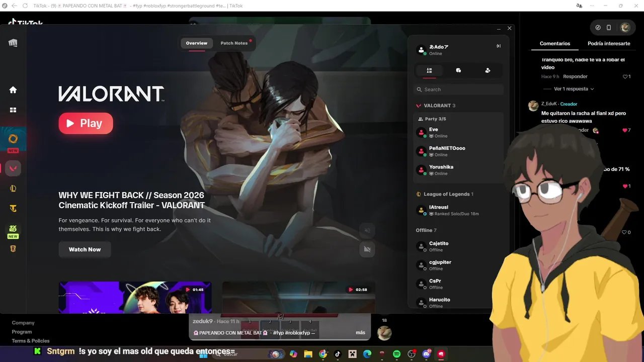Screen dimensions: 644x362
Task: Click the zeduk9 creator name
Action: (203, 321)
